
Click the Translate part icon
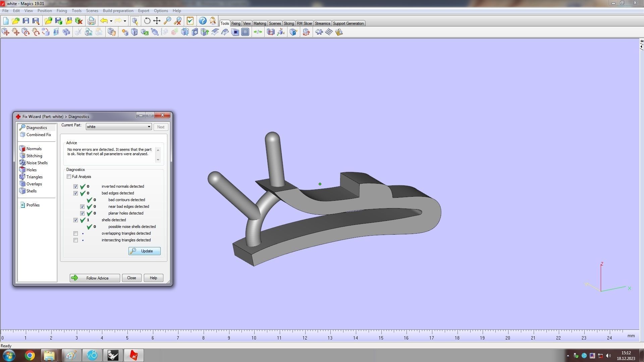[x=6, y=32]
